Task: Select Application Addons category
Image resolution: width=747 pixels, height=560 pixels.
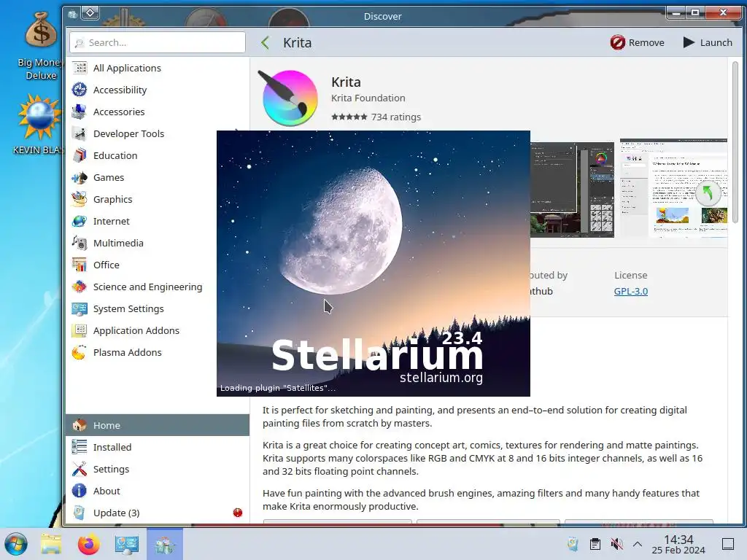Action: tap(158, 331)
